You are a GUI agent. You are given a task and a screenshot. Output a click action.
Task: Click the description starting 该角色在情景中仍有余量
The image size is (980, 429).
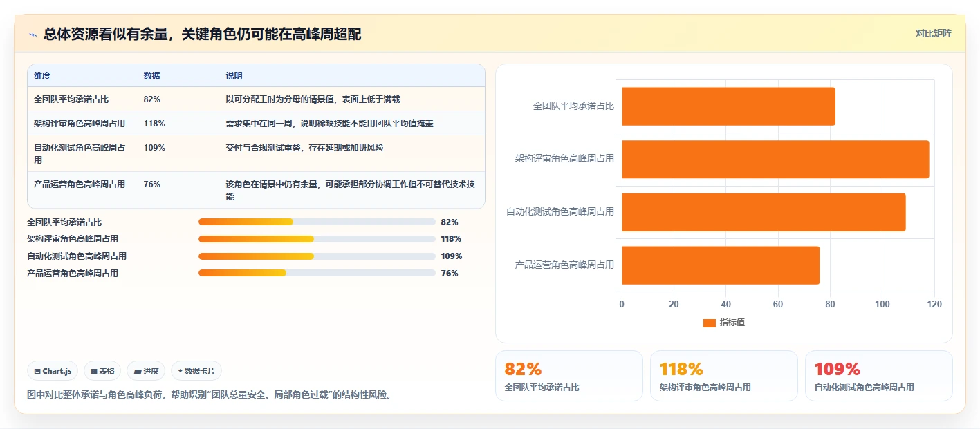click(351, 191)
